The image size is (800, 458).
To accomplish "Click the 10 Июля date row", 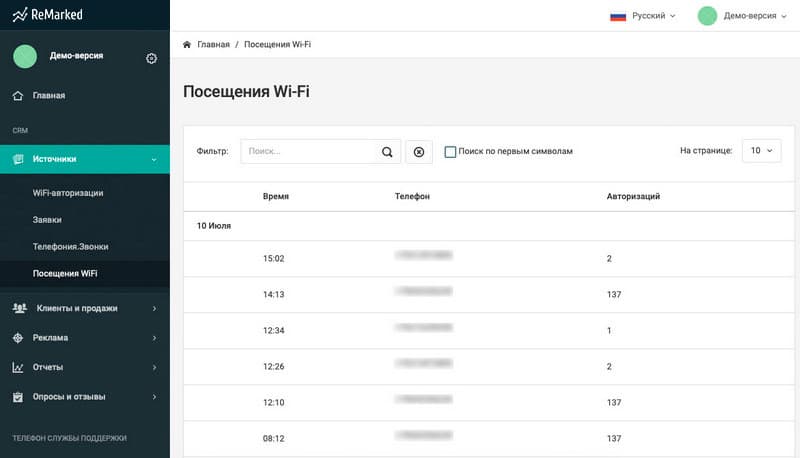I will (x=489, y=226).
